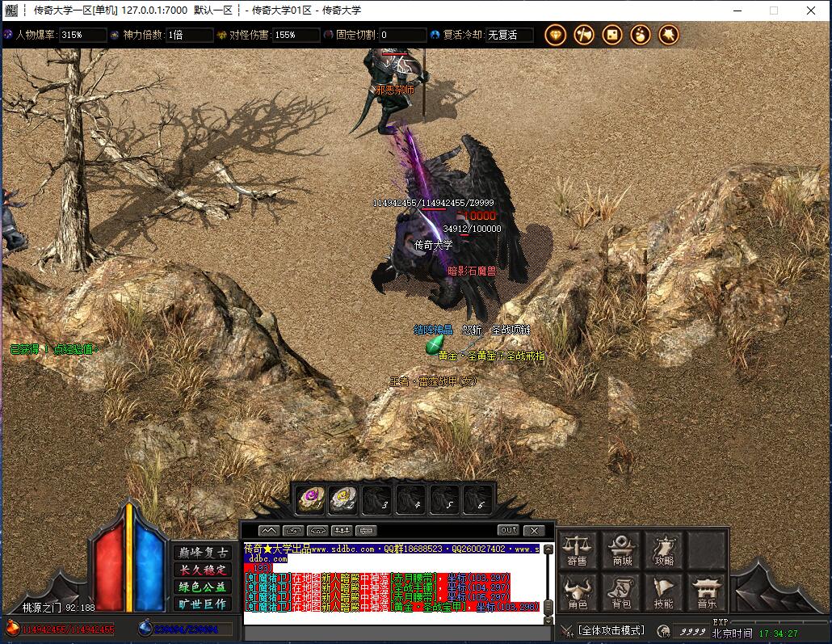Click the EXP progress bar
832x644 pixels.
(777, 621)
